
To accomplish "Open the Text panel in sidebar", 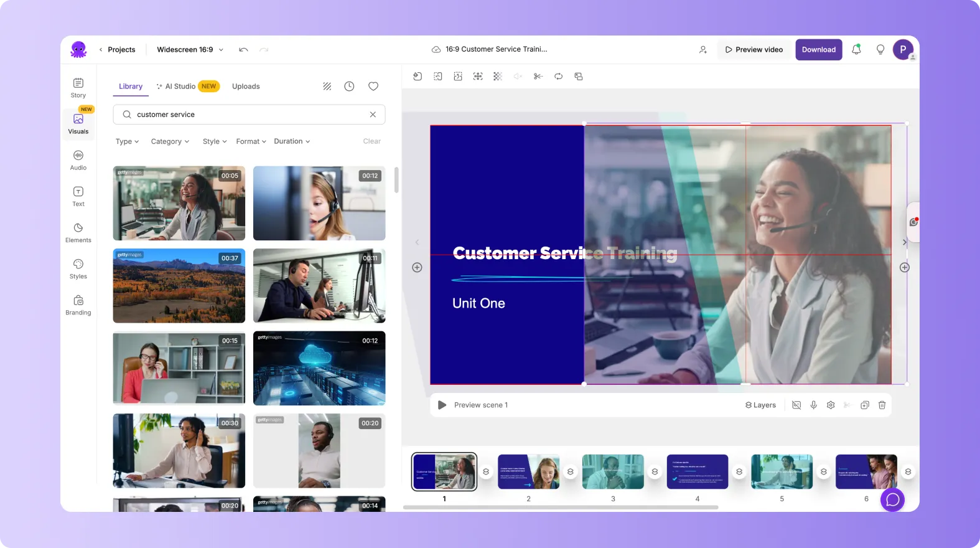I will (78, 196).
